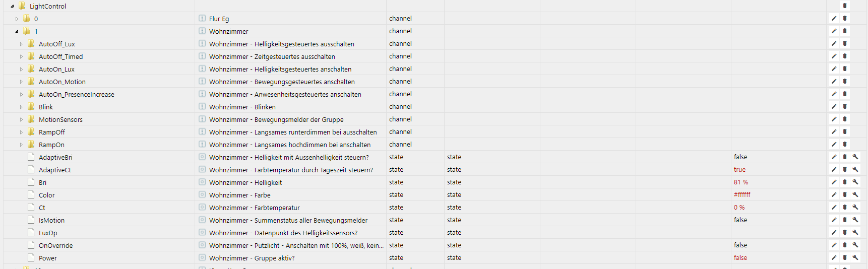Open wrench settings for Power state
Viewport: 868px width, 269px height.
(855, 257)
